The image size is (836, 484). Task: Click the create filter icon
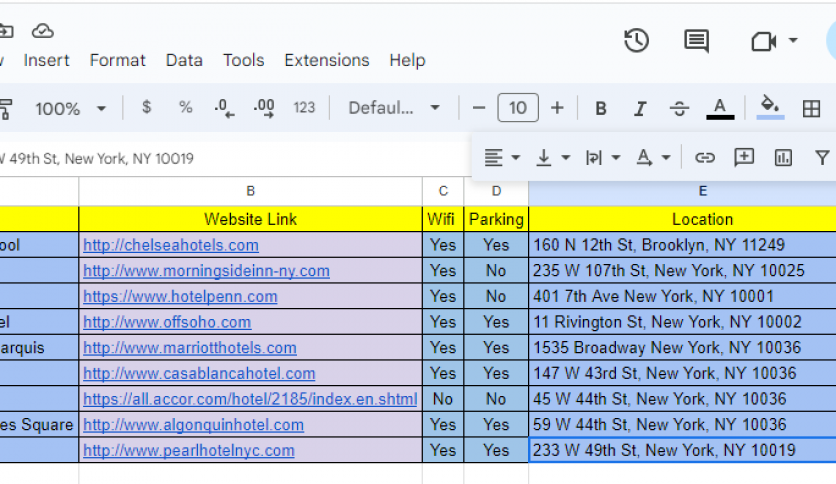tap(822, 157)
